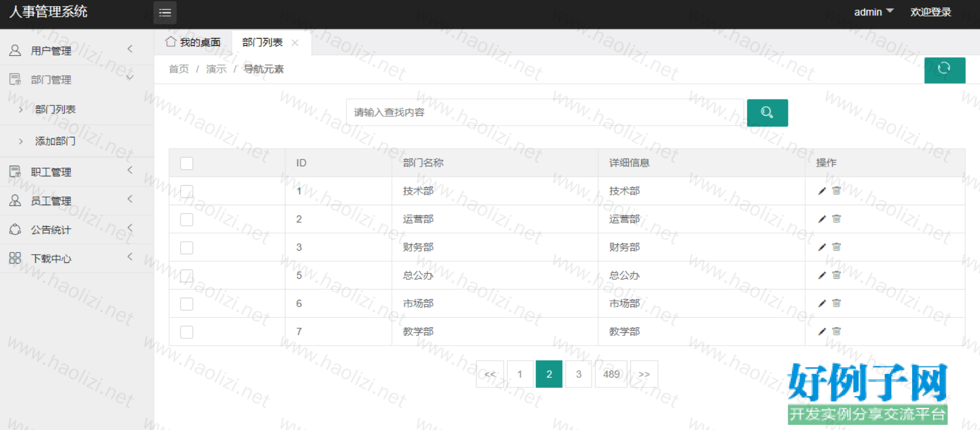The width and height of the screenshot is (980, 430).
Task: Toggle the select-all checkbox in table header
Action: (187, 164)
